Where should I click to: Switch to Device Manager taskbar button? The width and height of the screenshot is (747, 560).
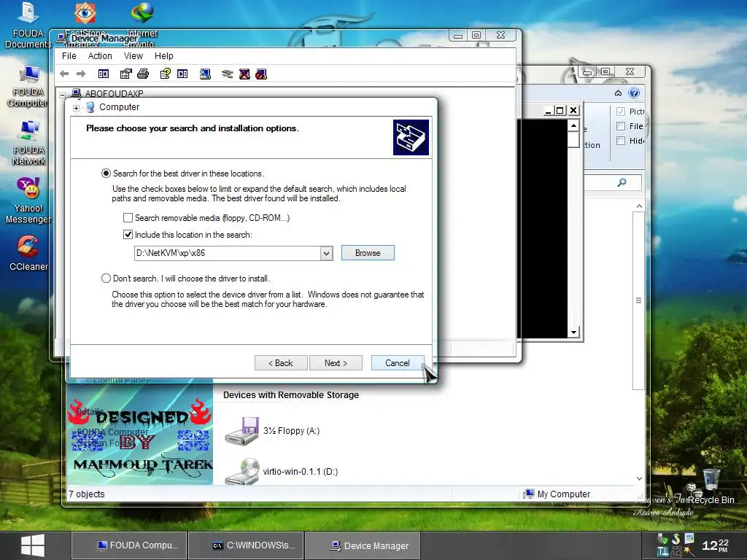[363, 545]
